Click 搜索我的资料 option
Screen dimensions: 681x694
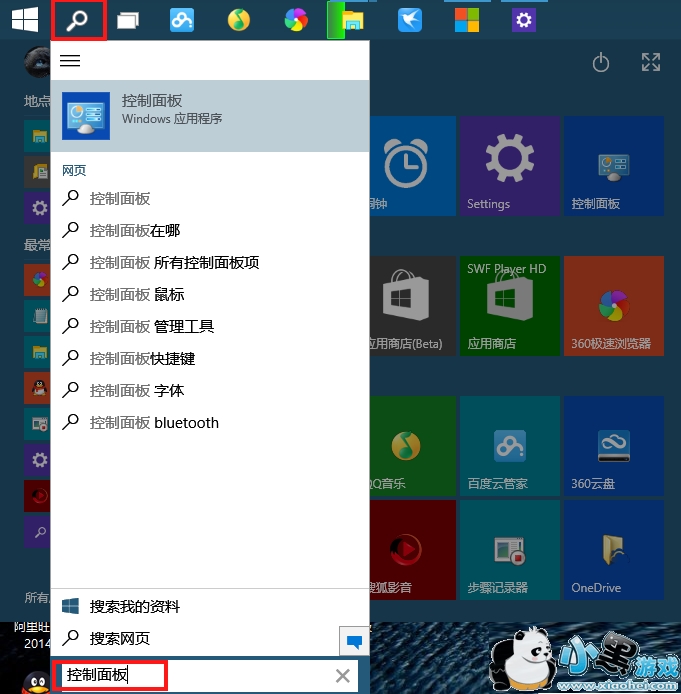click(210, 606)
